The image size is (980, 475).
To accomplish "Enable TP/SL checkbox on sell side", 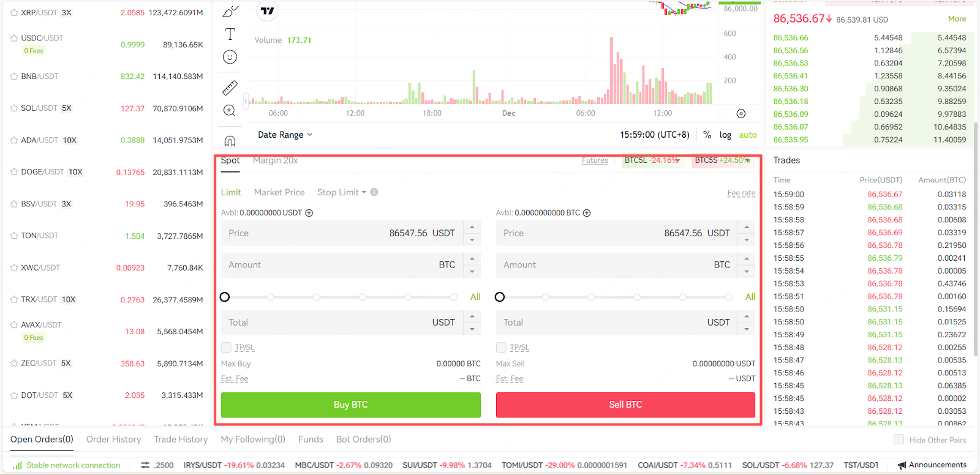I will (x=501, y=348).
